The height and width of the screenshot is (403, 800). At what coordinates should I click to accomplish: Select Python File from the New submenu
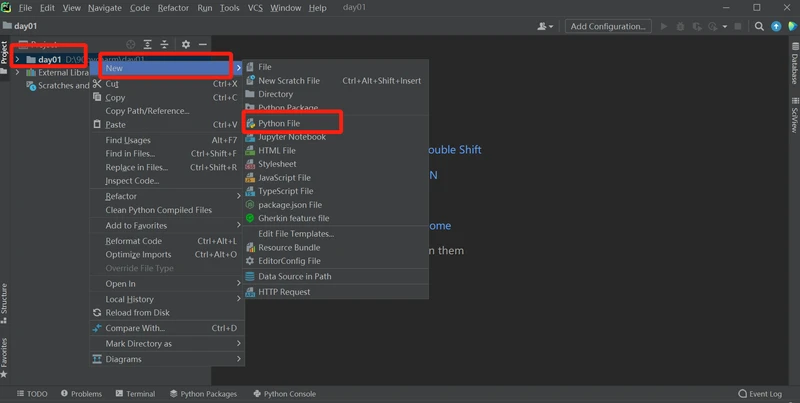point(279,123)
